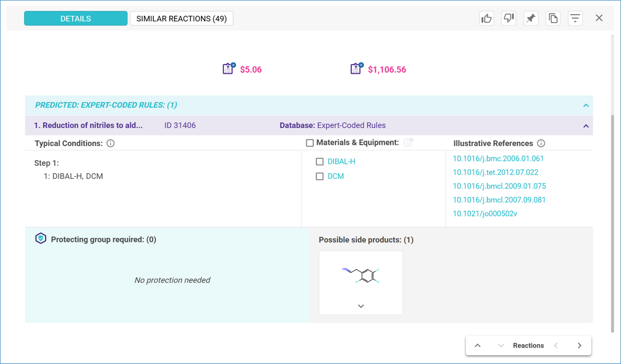Show info for Typical Conditions

point(111,143)
